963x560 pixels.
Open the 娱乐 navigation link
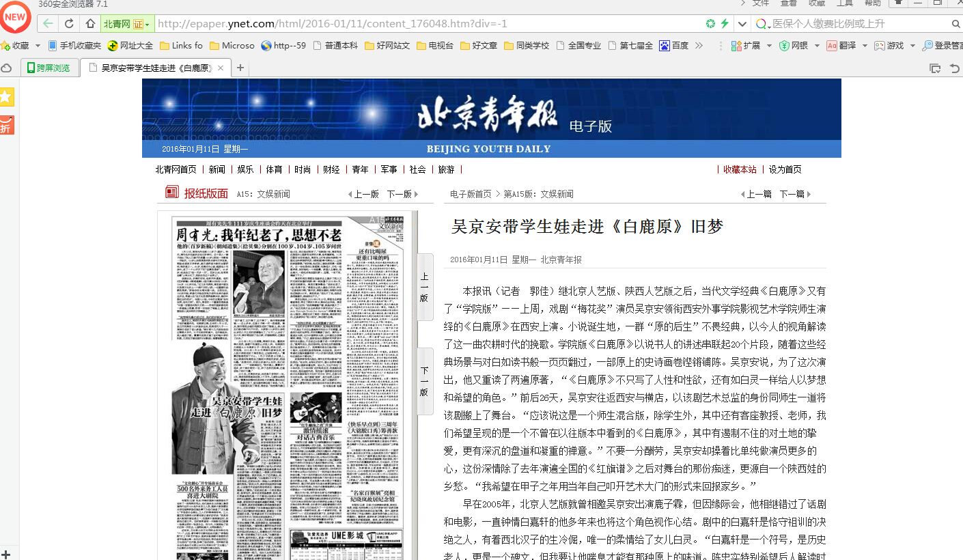pyautogui.click(x=246, y=169)
